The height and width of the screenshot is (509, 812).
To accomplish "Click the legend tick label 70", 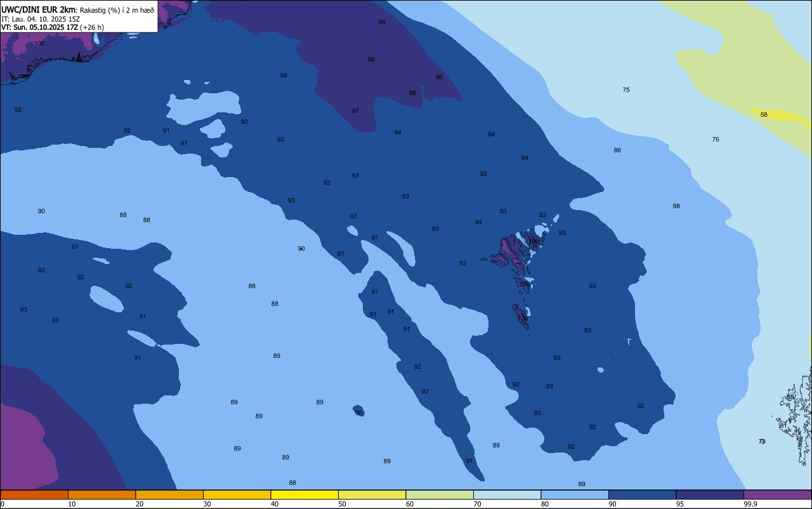I will click(477, 504).
